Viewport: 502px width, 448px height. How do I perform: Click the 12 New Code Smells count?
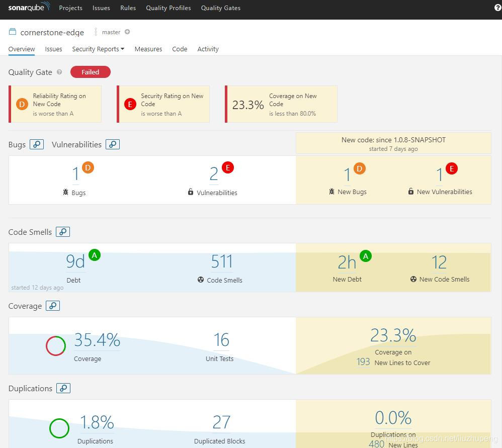[439, 262]
